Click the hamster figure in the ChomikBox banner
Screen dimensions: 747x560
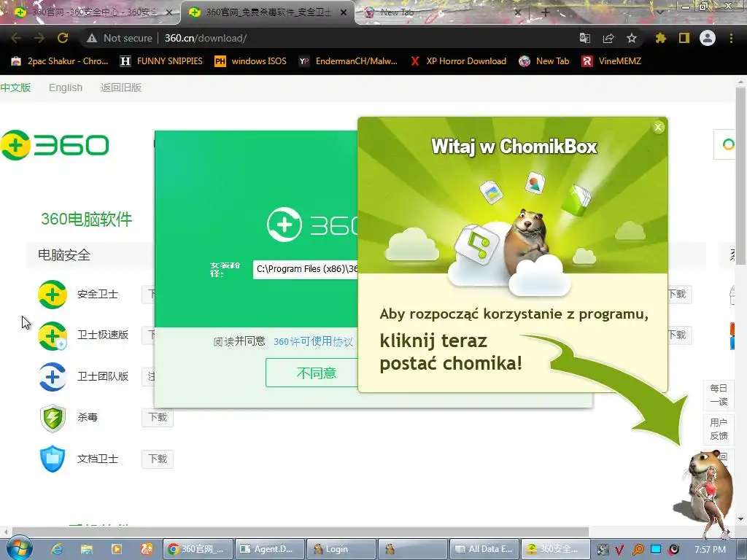[527, 241]
